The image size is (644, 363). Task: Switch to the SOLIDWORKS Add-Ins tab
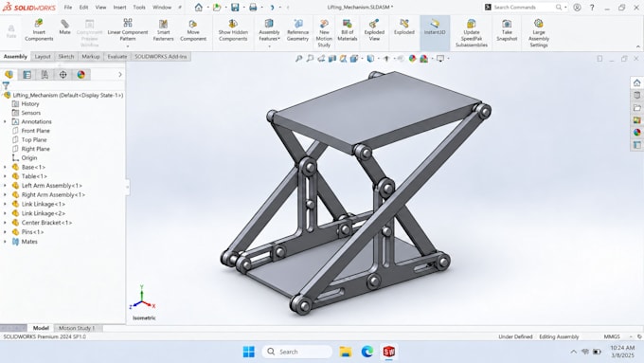pos(161,56)
